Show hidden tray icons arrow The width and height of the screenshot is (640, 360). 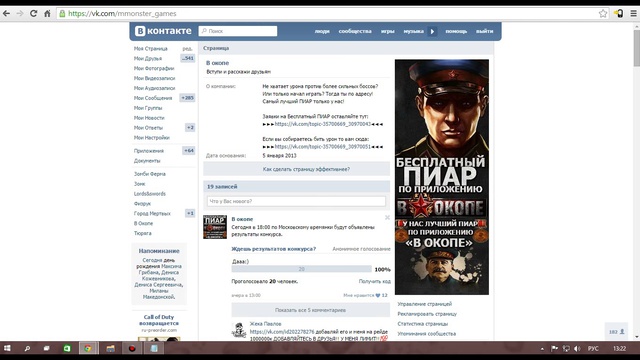pyautogui.click(x=542, y=349)
